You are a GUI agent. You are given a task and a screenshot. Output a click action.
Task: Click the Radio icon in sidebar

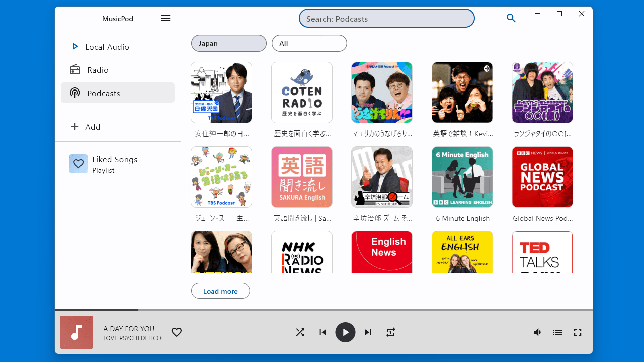(x=75, y=70)
